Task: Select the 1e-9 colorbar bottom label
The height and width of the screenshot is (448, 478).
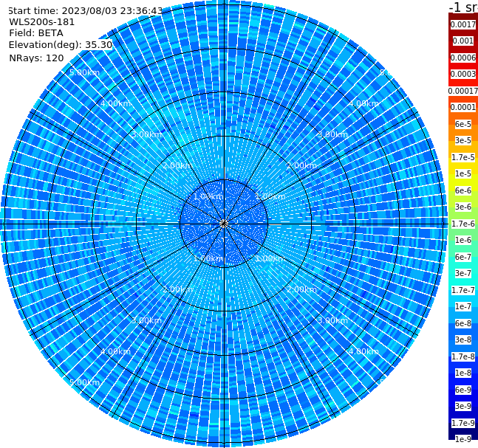Action: pos(463,439)
